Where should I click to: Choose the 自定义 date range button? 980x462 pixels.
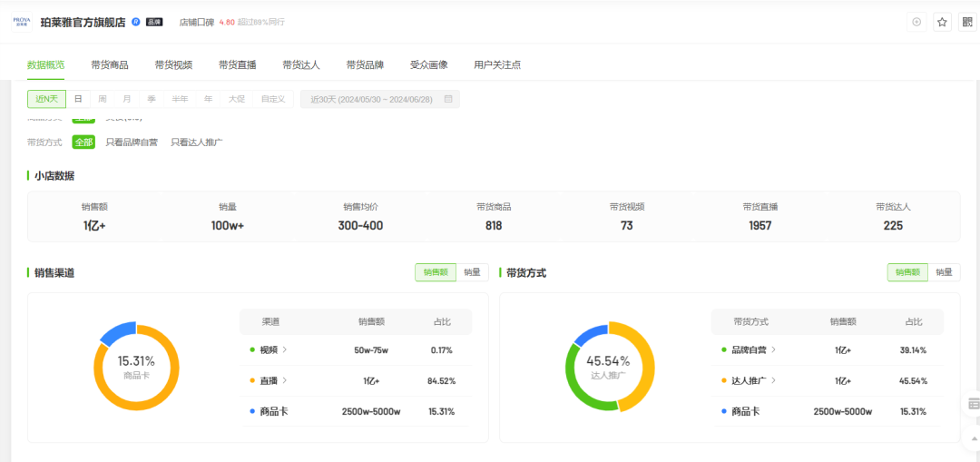(273, 99)
